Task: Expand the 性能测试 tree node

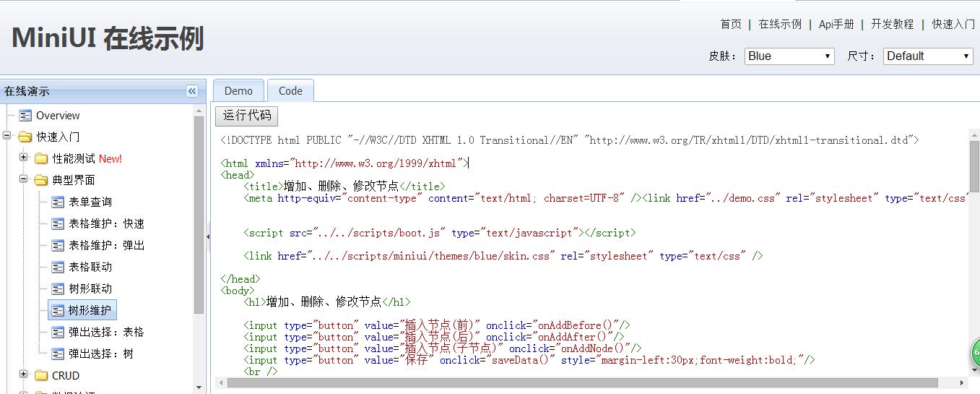Action: pos(24,158)
